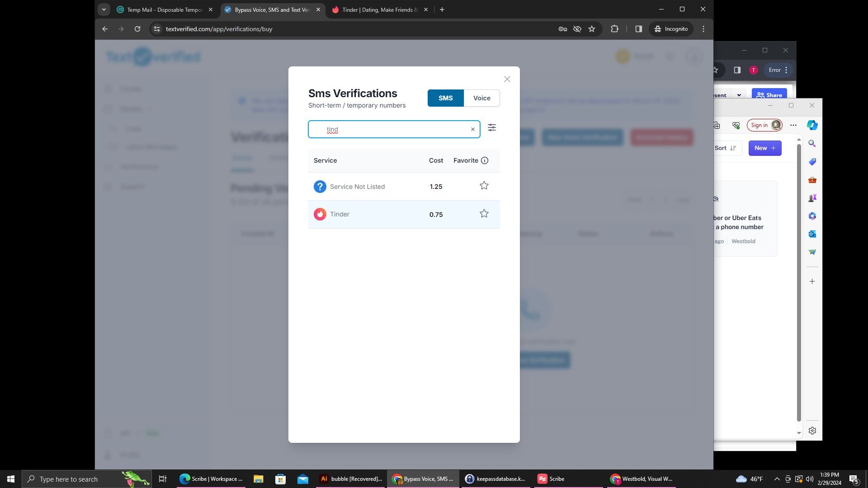
Task: Add a site to the Edge sidebar
Action: [x=812, y=282]
